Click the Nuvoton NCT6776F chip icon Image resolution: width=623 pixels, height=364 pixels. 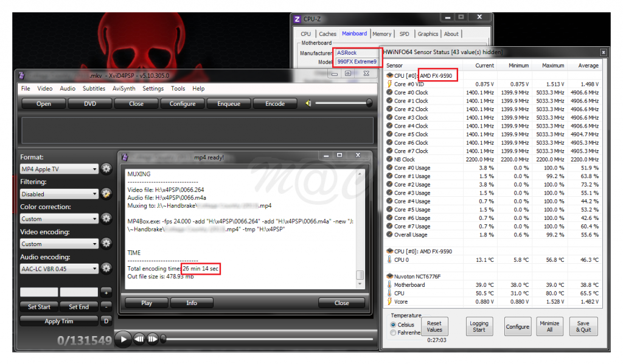389,276
